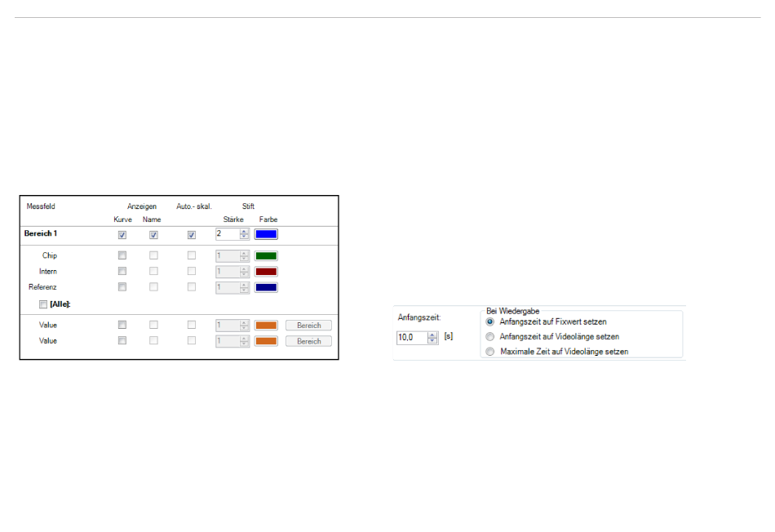Enable the Kurve checkbox for Intern

[122, 272]
